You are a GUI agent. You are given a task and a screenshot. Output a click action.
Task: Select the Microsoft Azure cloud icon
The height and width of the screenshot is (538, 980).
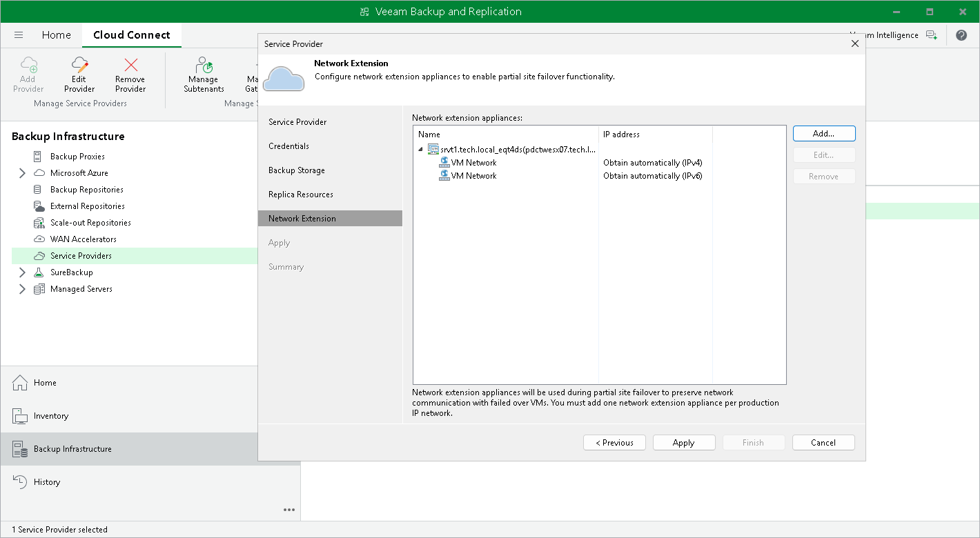pos(39,173)
